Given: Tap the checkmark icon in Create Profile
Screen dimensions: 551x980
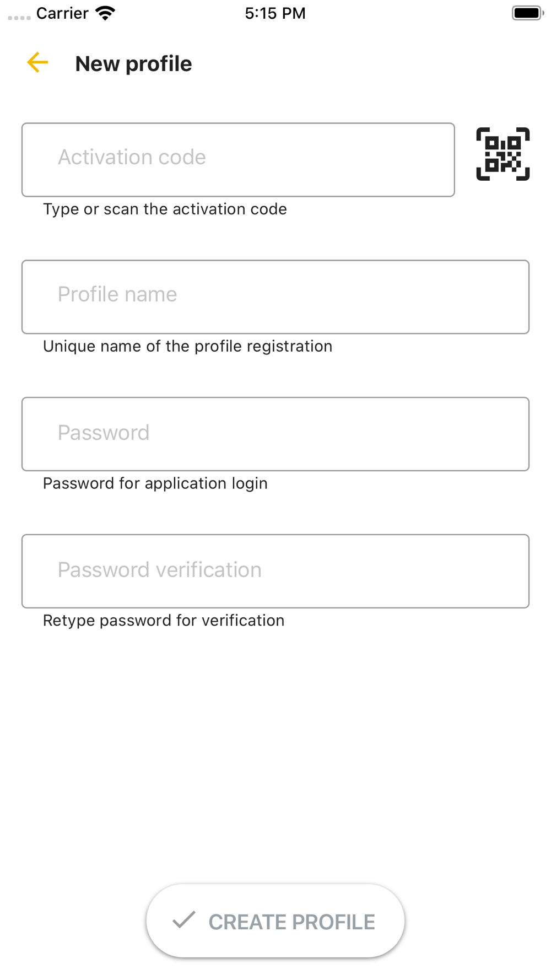Looking at the screenshot, I should click(x=183, y=920).
